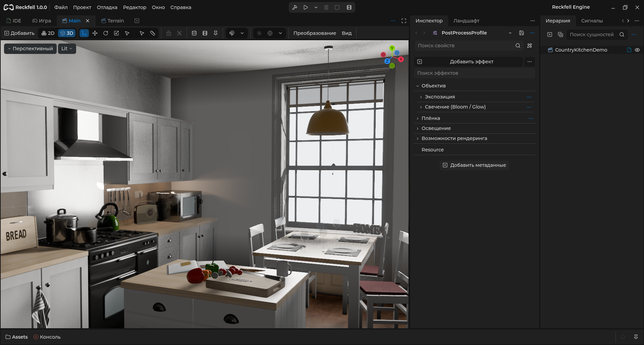644x345 pixels.
Task: Open the Перспективный camera dropdown
Action: coord(30,49)
